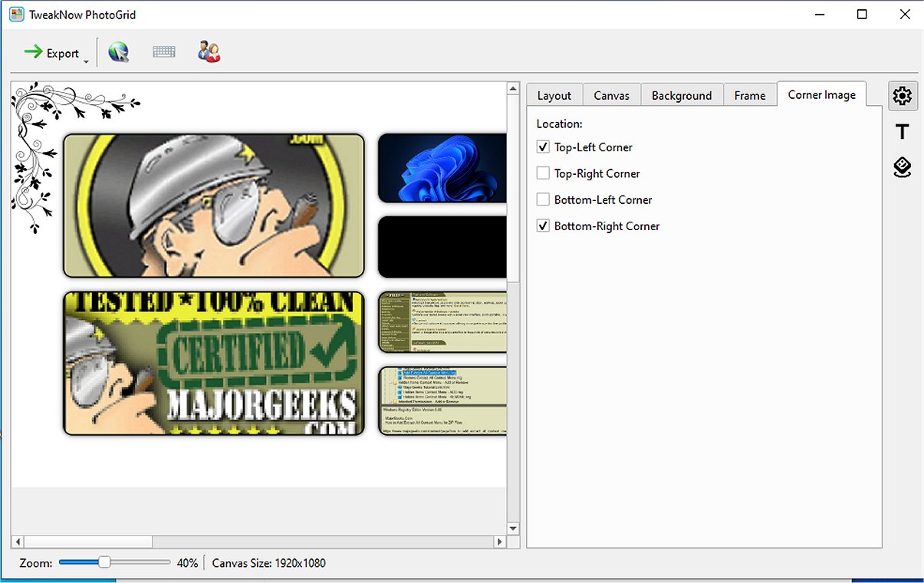This screenshot has height=583, width=924.
Task: Open the Export dropdown arrow
Action: pos(87,61)
